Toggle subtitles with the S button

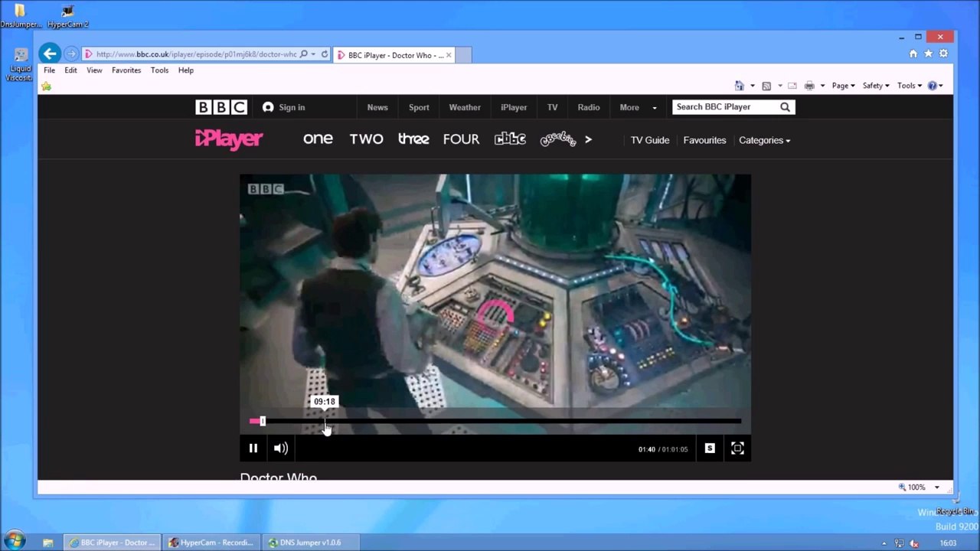710,448
